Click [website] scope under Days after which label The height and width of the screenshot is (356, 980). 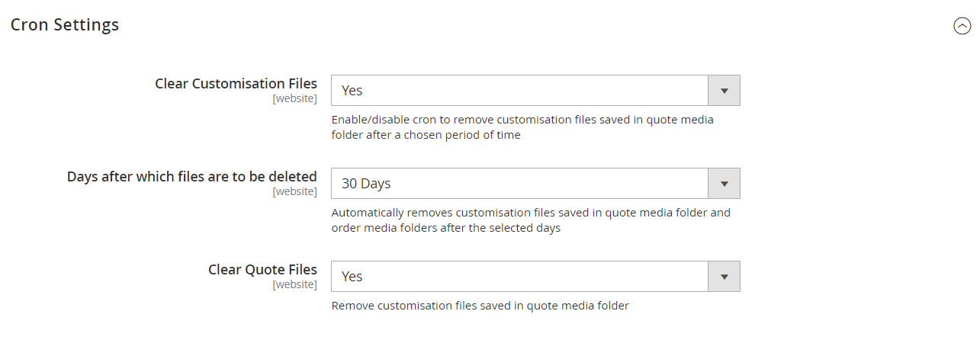(x=294, y=191)
